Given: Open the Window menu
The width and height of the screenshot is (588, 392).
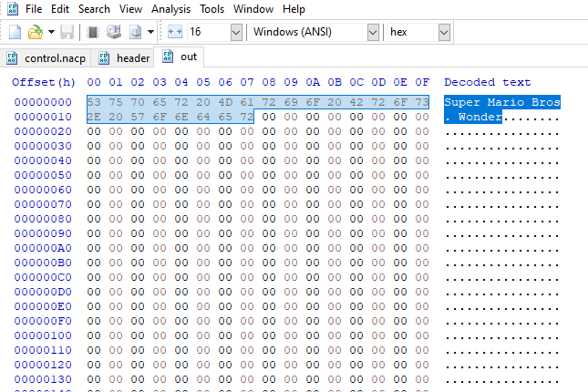Looking at the screenshot, I should pyautogui.click(x=253, y=9).
